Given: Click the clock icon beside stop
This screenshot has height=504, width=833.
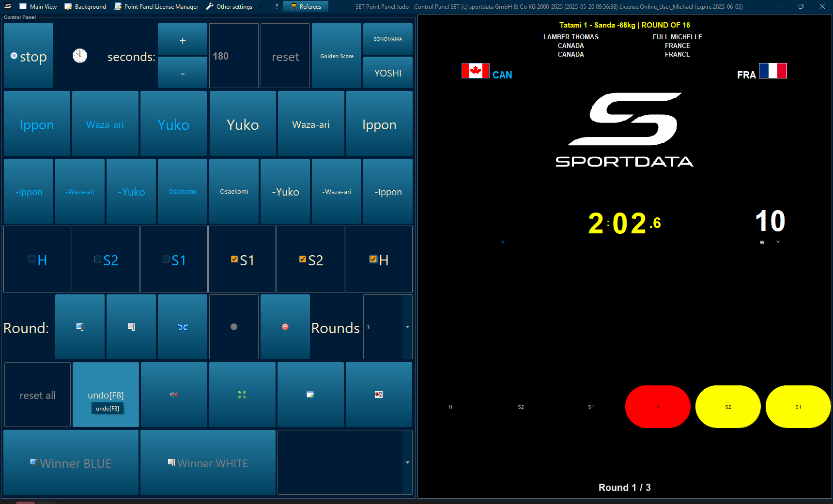Looking at the screenshot, I should click(80, 56).
